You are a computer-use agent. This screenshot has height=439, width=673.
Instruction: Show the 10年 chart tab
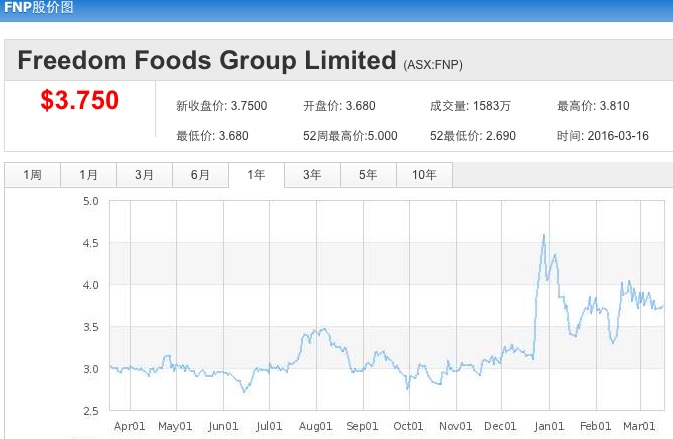(424, 175)
